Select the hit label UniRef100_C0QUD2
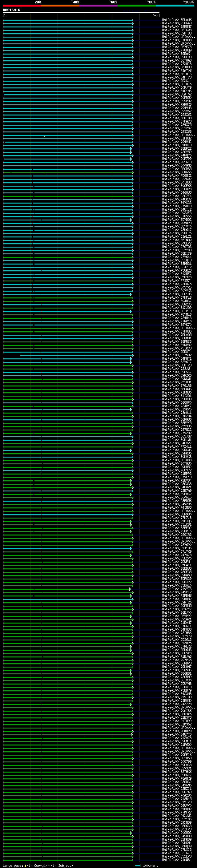This screenshot has width=197, height=868. [x=177, y=833]
